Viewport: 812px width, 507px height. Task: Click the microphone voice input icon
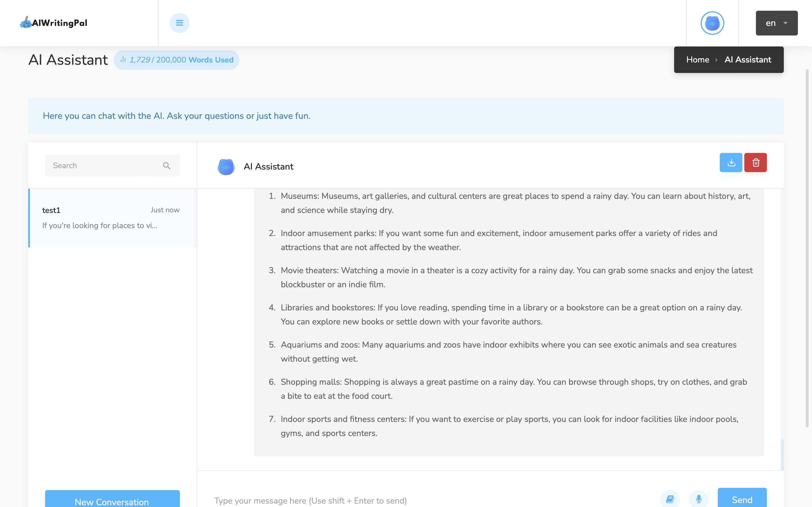699,499
